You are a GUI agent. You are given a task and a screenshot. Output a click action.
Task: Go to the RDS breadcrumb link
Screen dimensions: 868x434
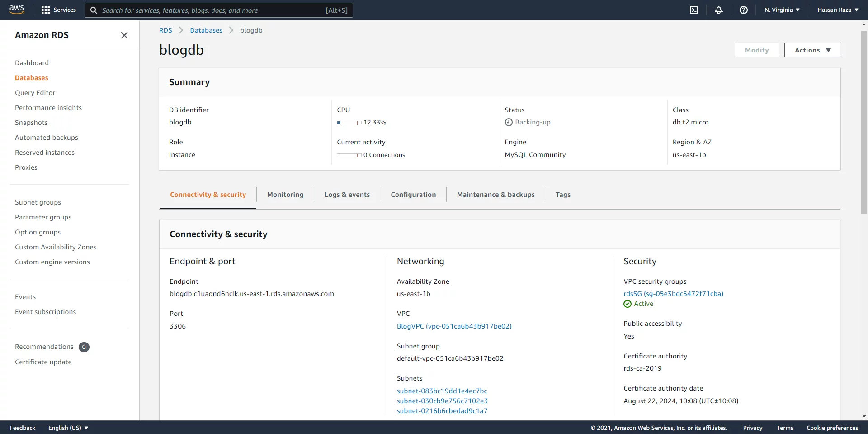coord(165,30)
